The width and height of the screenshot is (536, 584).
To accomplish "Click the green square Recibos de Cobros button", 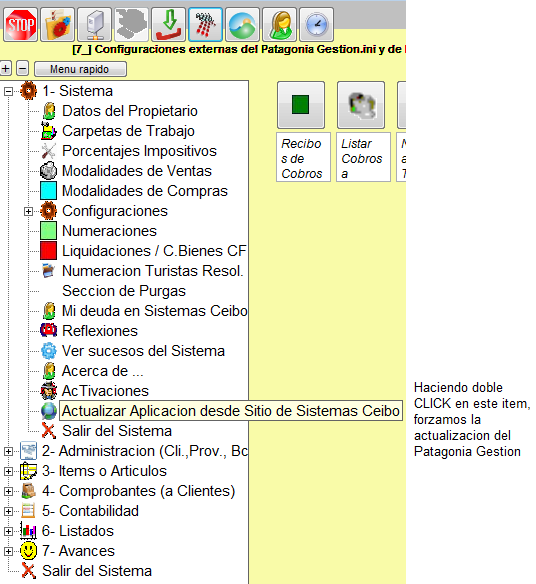I will coord(301,105).
